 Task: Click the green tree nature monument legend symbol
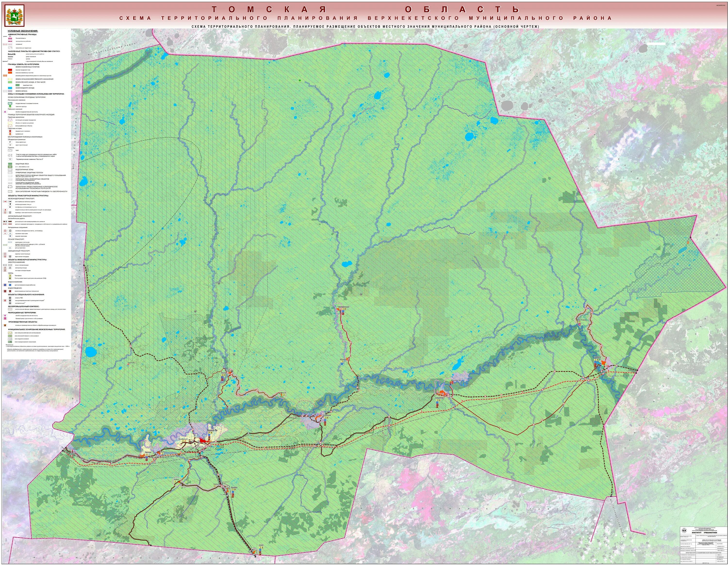(x=10, y=107)
